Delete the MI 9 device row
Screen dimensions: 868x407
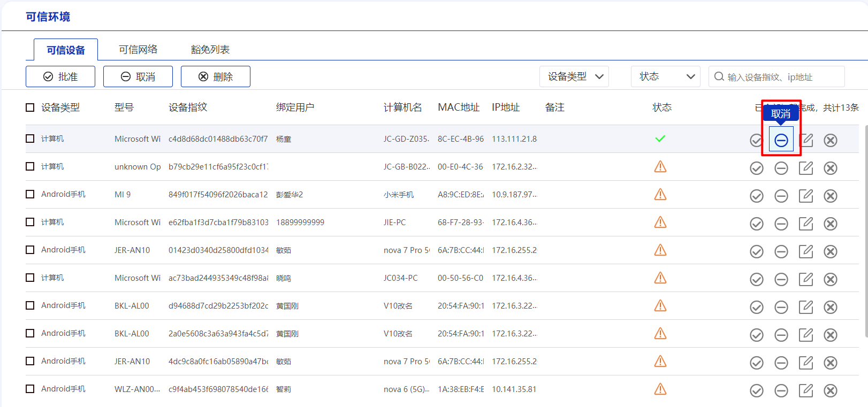pyautogui.click(x=831, y=196)
